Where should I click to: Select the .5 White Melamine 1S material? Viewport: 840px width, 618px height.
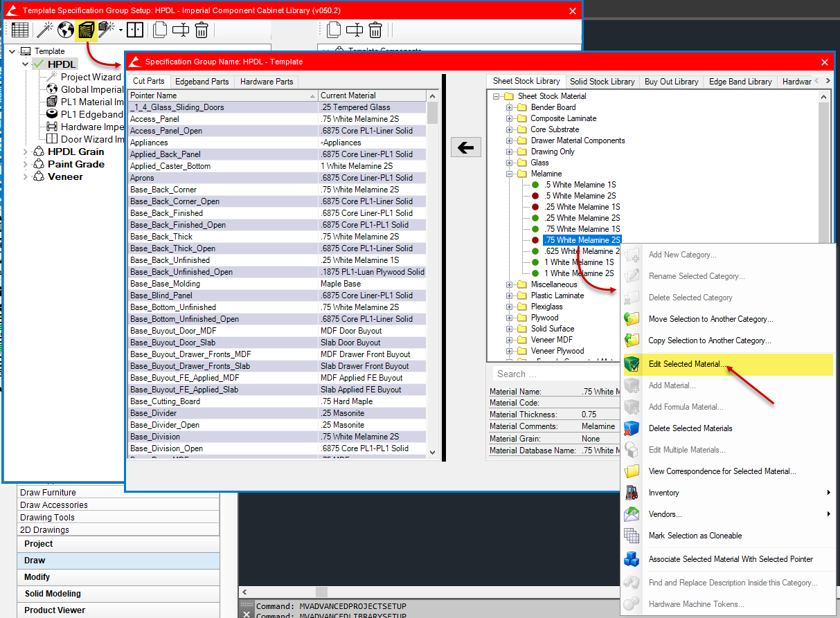point(580,185)
